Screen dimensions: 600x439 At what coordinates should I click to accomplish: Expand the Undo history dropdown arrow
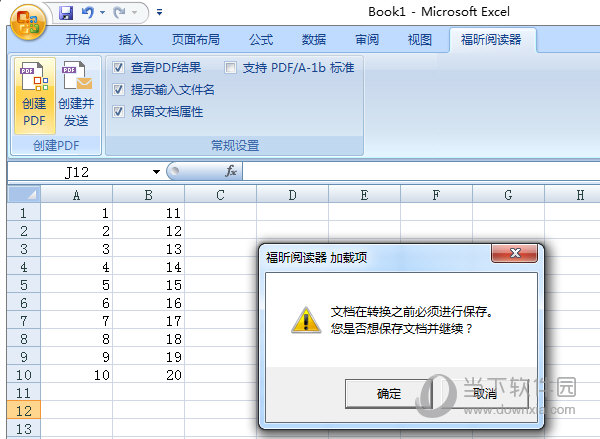(x=102, y=14)
